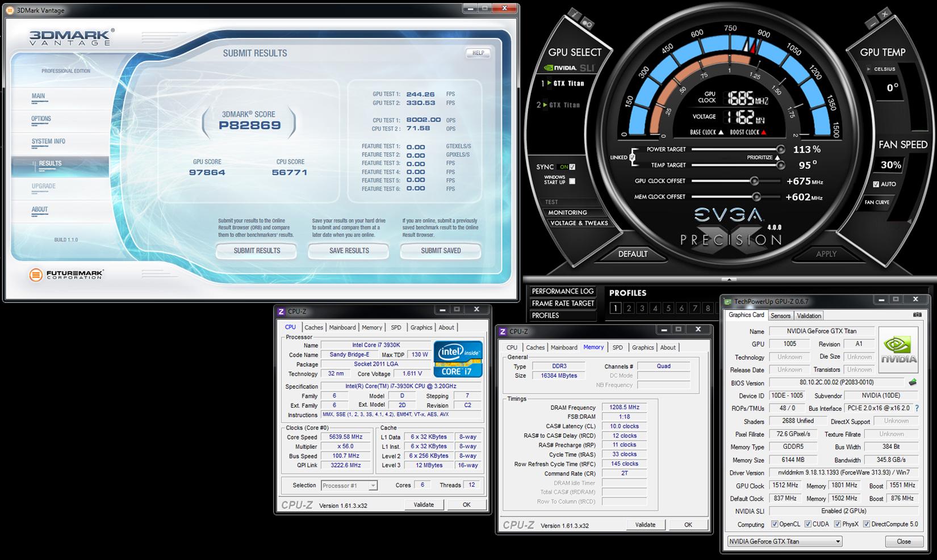Open Voltage & Tweaks in Precision
Image resolution: width=937 pixels, height=560 pixels.
[579, 223]
